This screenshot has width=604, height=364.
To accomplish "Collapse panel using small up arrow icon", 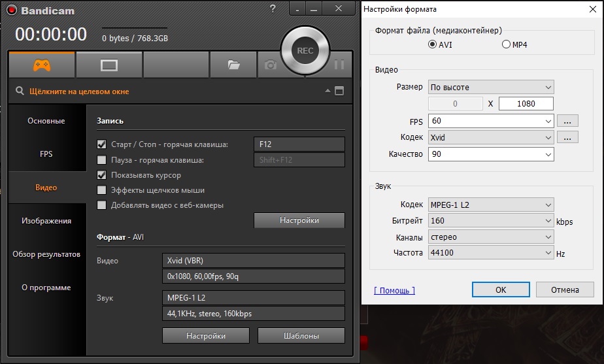I will point(327,91).
